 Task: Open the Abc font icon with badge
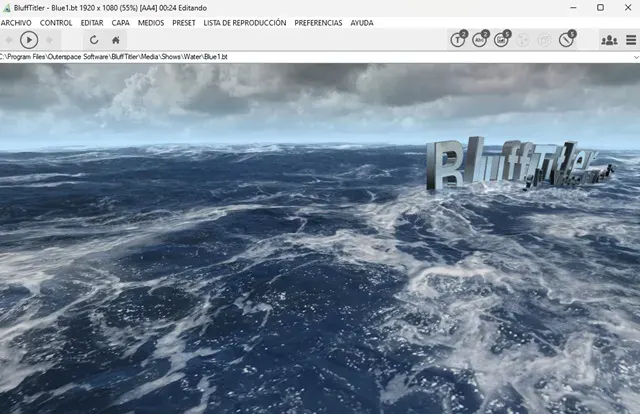coord(480,39)
